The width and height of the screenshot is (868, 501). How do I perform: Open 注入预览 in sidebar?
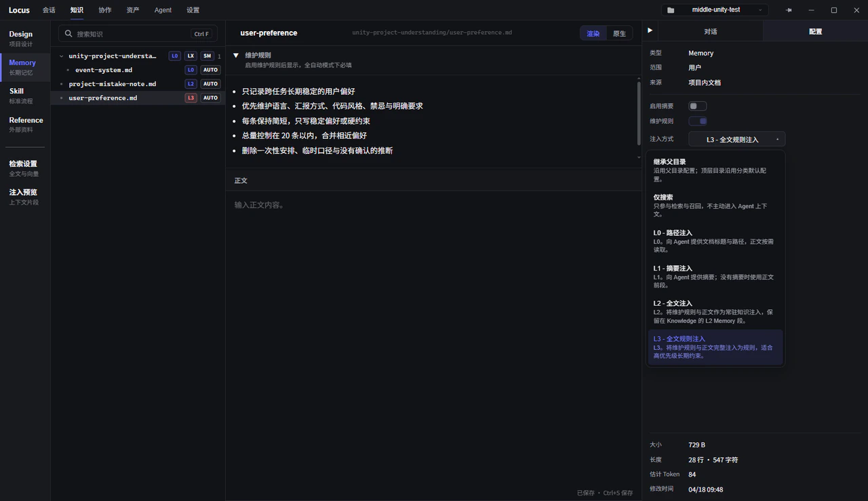(x=26, y=197)
